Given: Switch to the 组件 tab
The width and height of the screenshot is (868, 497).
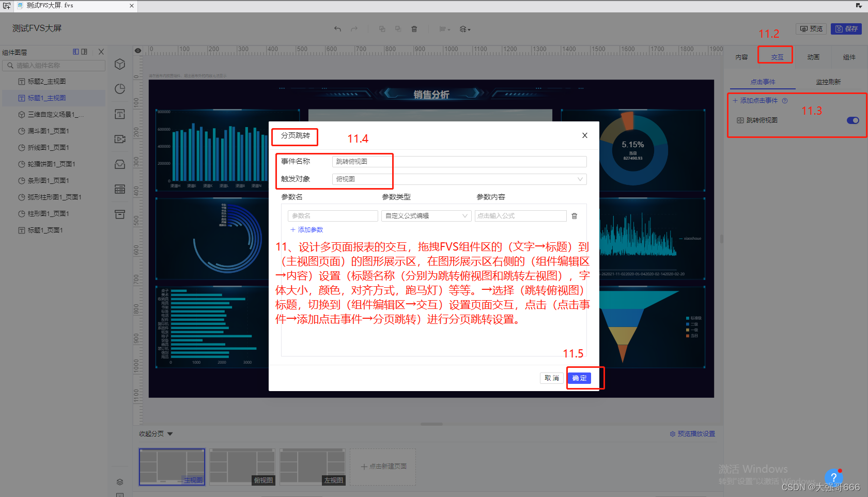Looking at the screenshot, I should click(x=849, y=57).
